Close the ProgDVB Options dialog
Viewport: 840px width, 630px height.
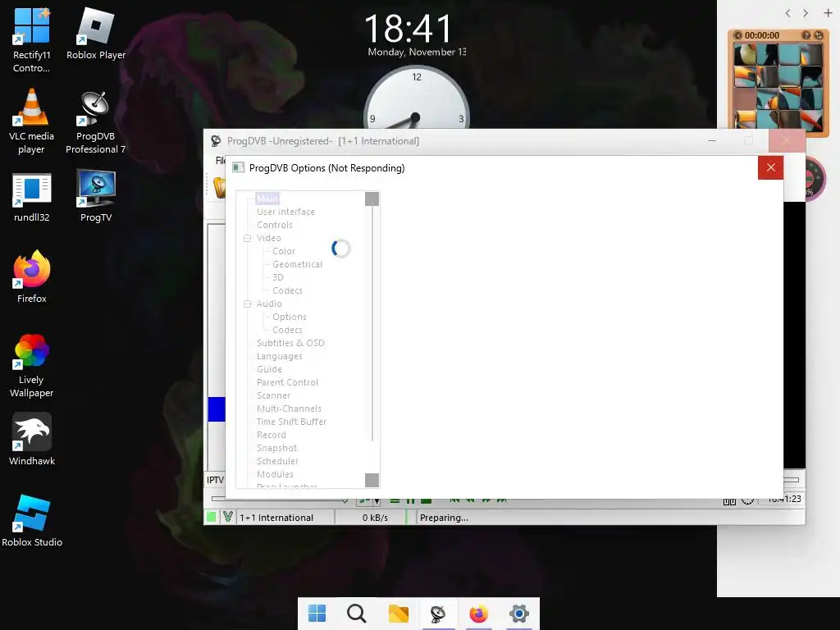pyautogui.click(x=771, y=167)
